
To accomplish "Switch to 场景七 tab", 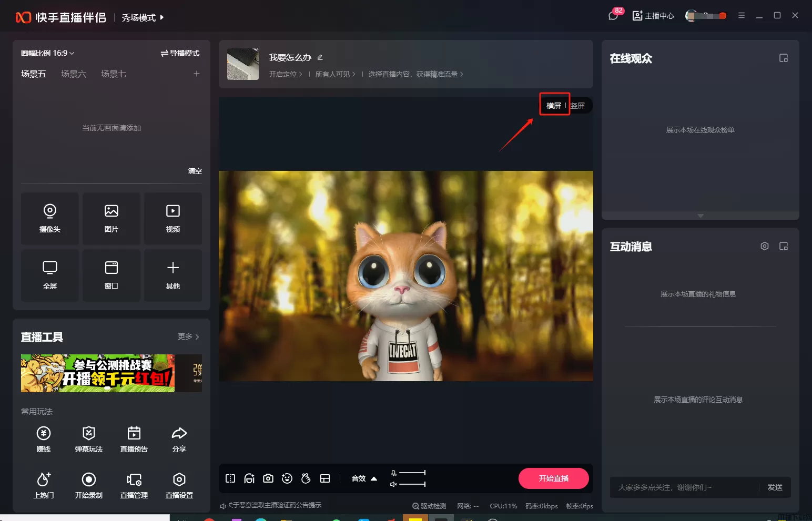I will [113, 74].
